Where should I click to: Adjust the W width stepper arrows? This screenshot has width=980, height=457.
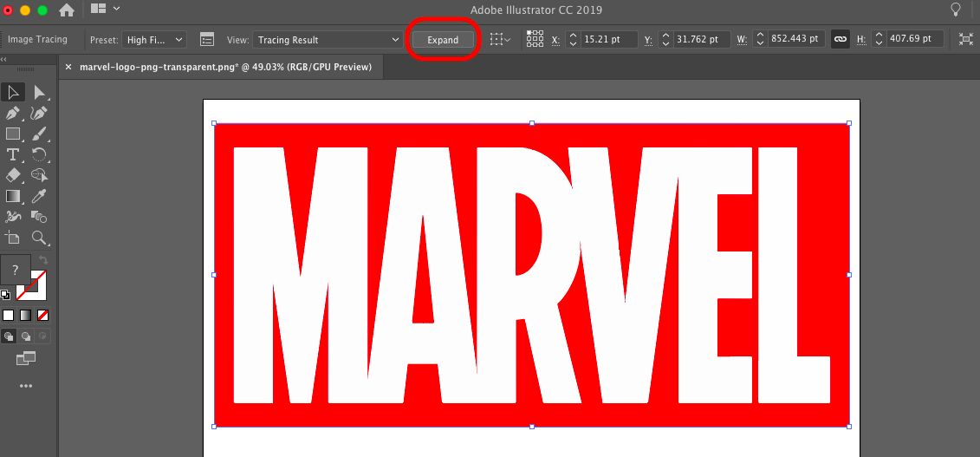759,39
